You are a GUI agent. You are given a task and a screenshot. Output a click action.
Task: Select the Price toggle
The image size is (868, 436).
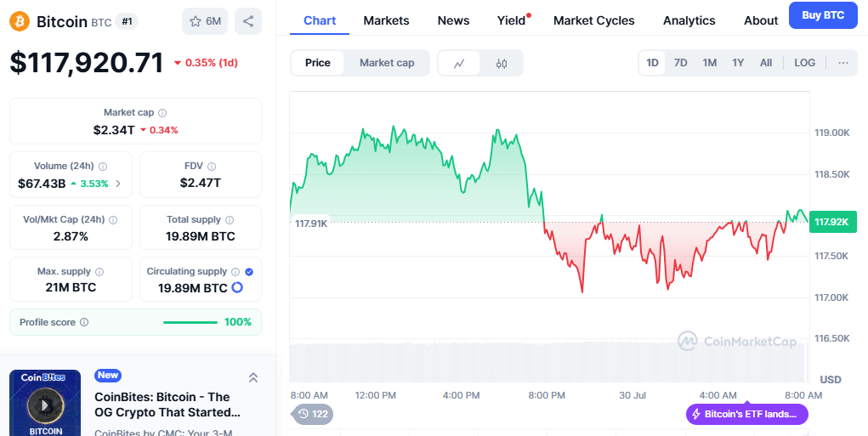coord(318,63)
